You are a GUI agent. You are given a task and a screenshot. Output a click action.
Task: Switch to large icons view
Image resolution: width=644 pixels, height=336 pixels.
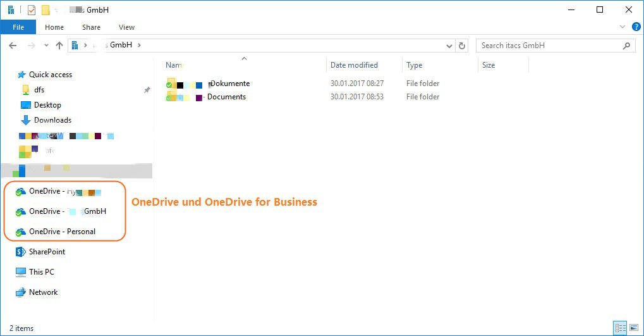(x=633, y=328)
